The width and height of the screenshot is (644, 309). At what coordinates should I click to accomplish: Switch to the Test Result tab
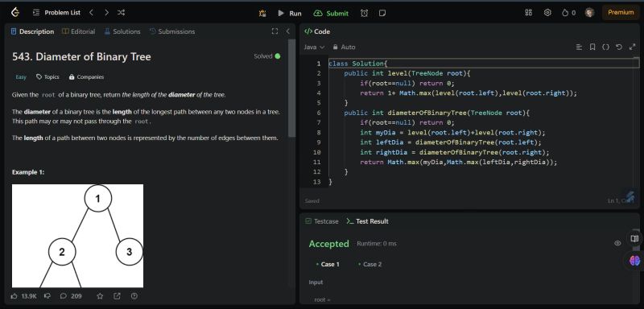point(367,221)
